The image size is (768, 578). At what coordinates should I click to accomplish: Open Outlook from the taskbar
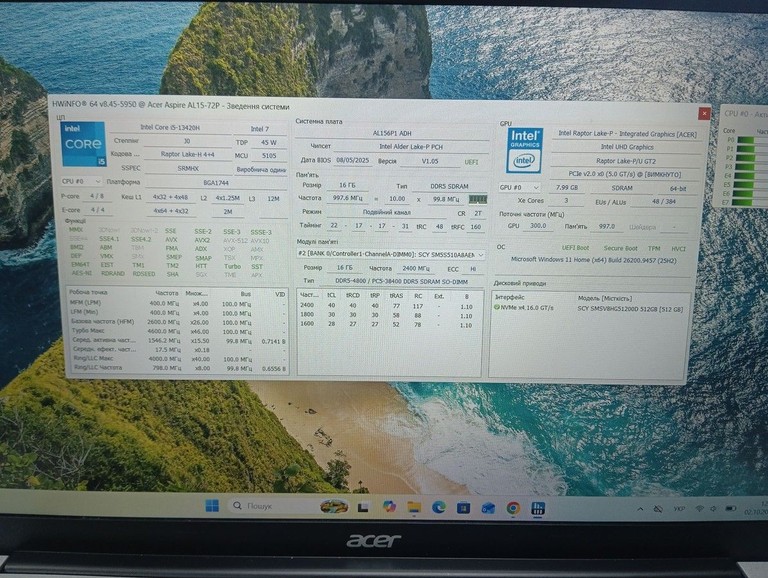(488, 508)
